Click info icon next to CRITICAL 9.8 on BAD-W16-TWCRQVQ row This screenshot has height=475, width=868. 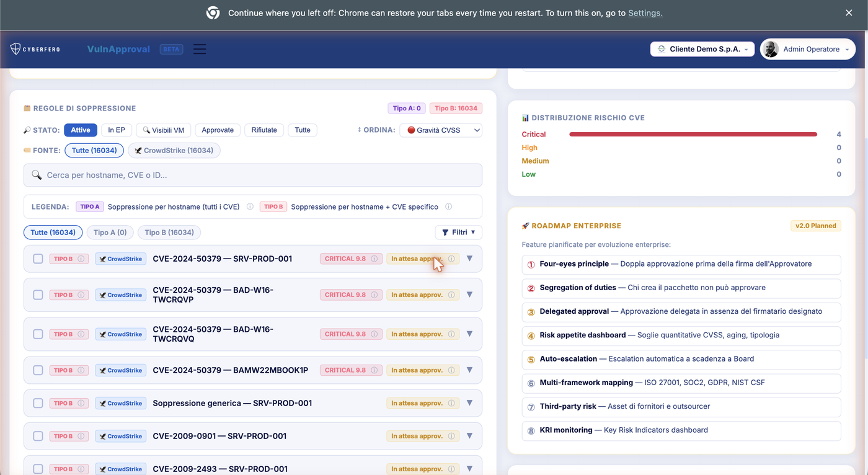point(374,334)
